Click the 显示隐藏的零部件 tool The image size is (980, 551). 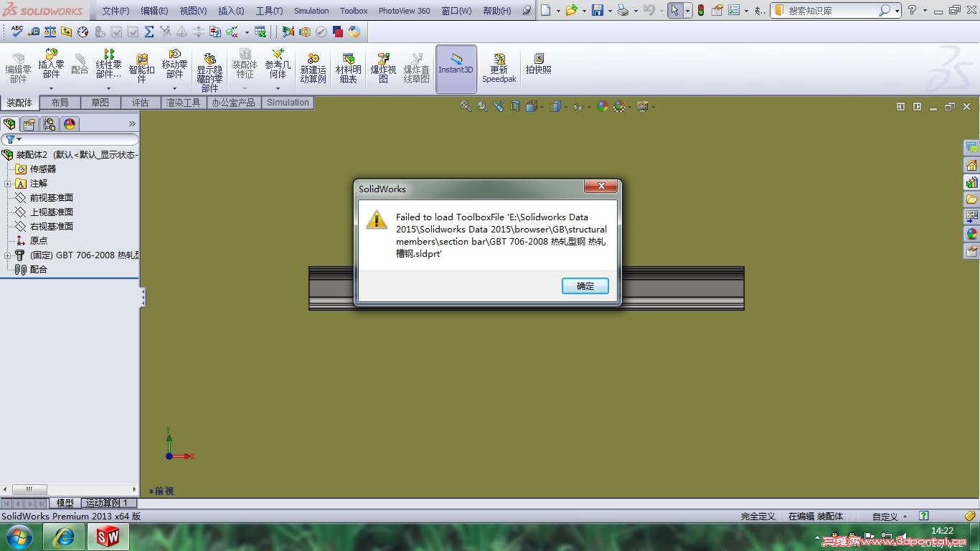(x=209, y=72)
